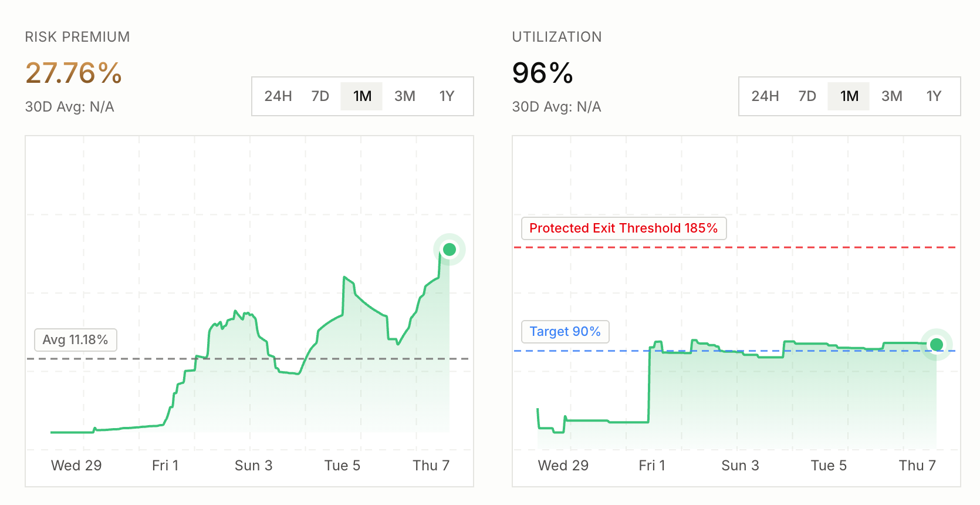Select 24H range for Risk Premium chart
The height and width of the screenshot is (505, 980).
(x=278, y=96)
